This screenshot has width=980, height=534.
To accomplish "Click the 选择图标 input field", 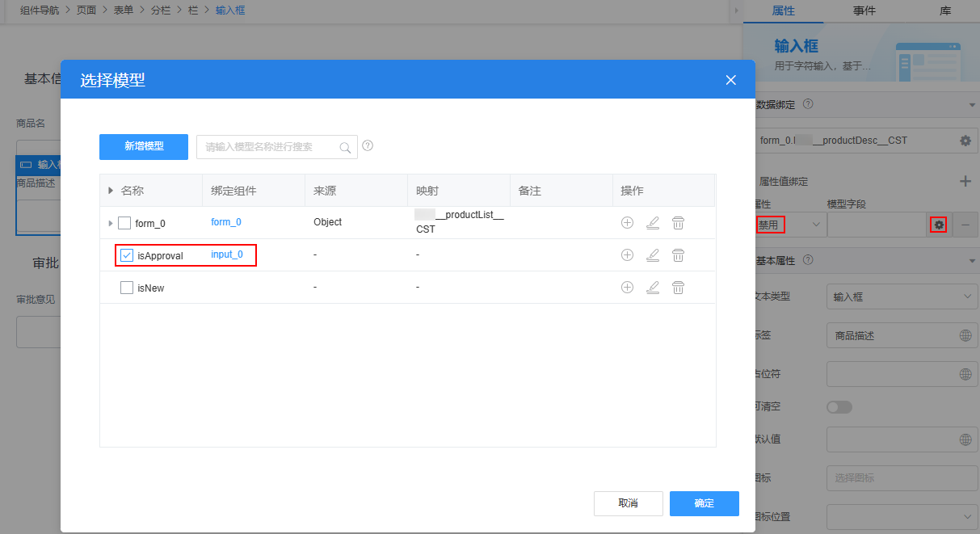I will (902, 478).
